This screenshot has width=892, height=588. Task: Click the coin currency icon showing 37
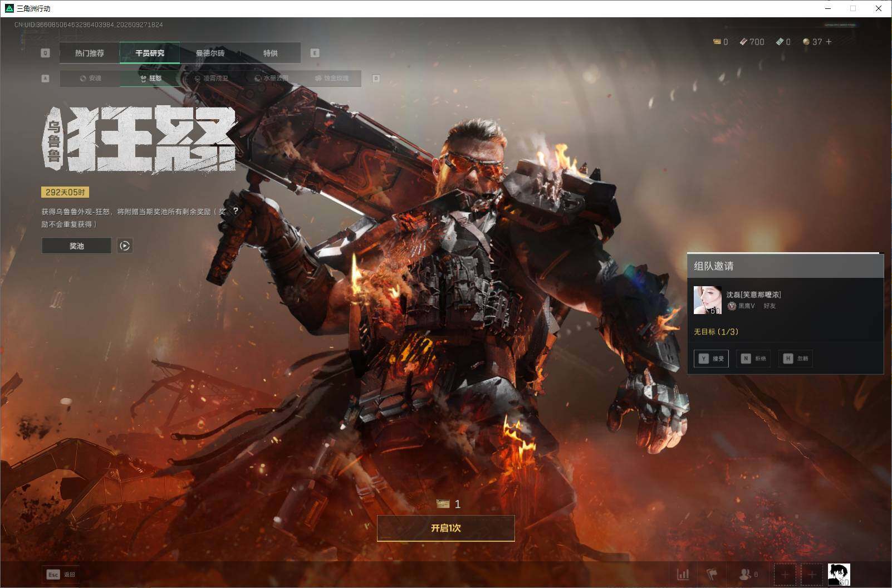click(x=806, y=42)
